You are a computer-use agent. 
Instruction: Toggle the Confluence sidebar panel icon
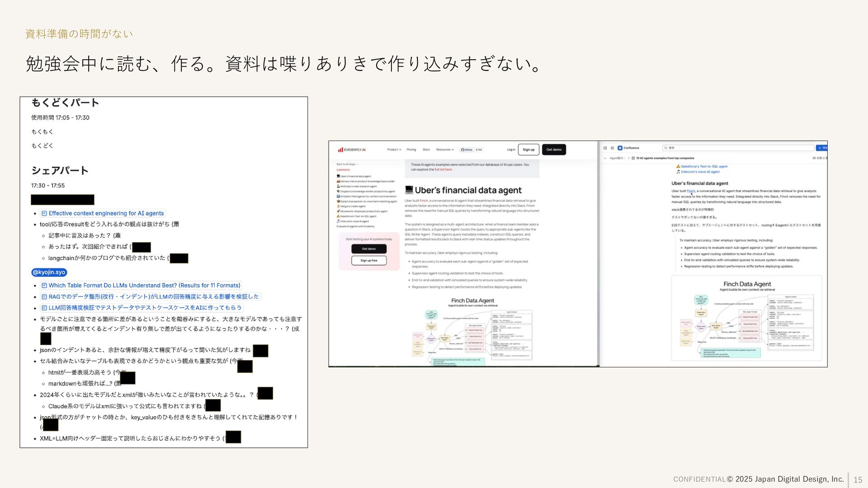point(605,148)
